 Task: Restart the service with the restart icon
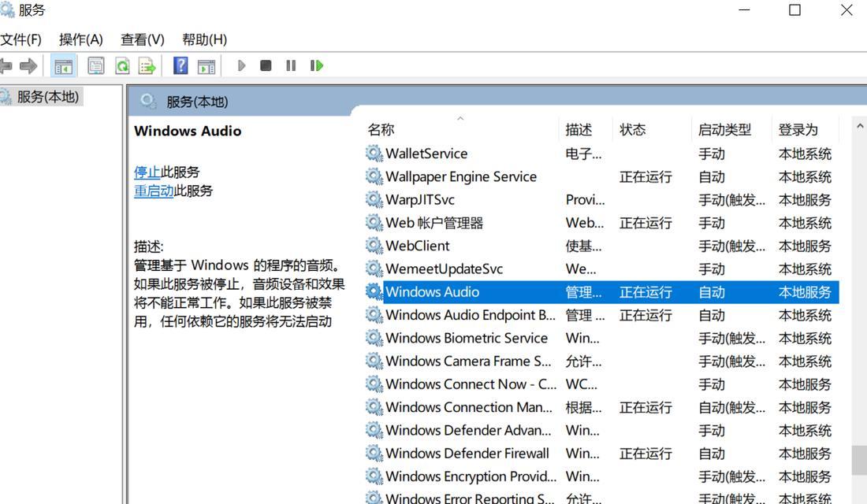click(x=316, y=66)
